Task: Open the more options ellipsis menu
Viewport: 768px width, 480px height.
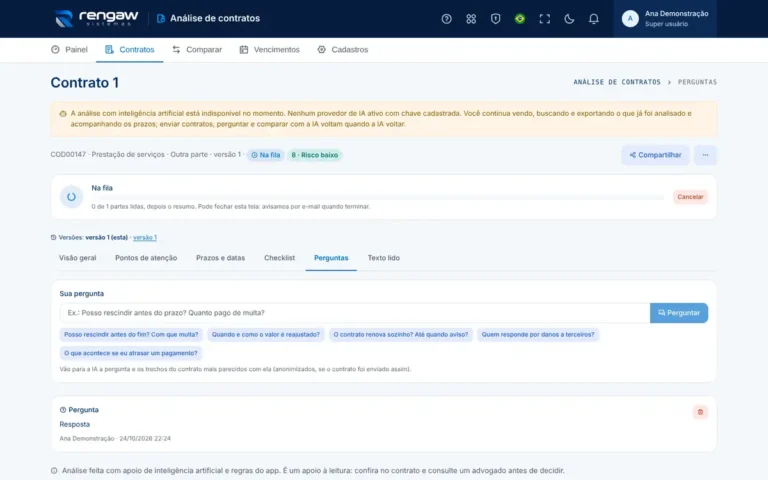Action: 705,155
